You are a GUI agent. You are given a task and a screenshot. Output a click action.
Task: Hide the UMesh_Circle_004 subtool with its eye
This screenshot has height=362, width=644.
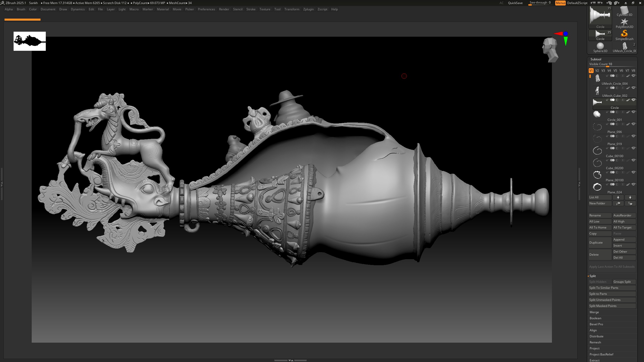point(634,76)
